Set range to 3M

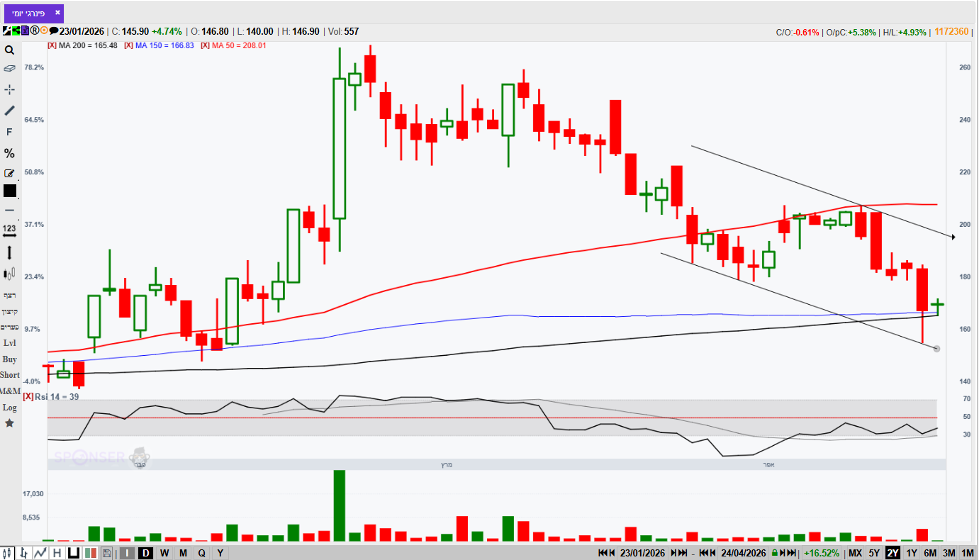pos(949,553)
